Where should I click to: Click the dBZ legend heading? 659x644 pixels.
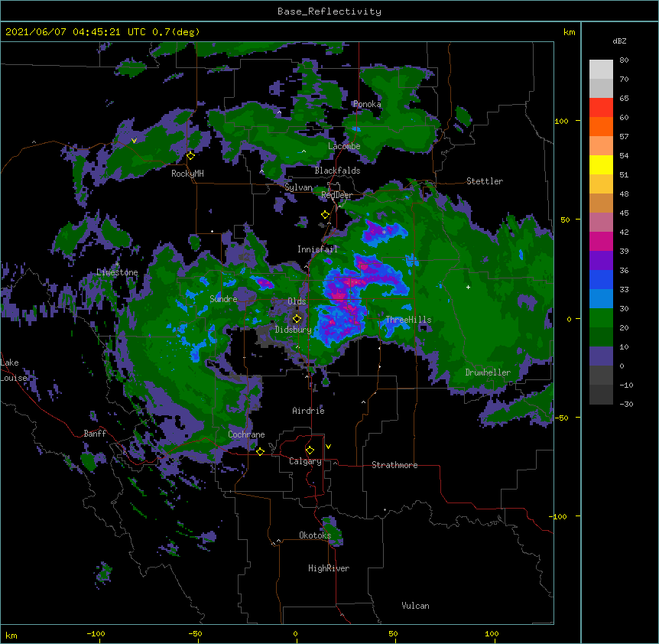619,41
